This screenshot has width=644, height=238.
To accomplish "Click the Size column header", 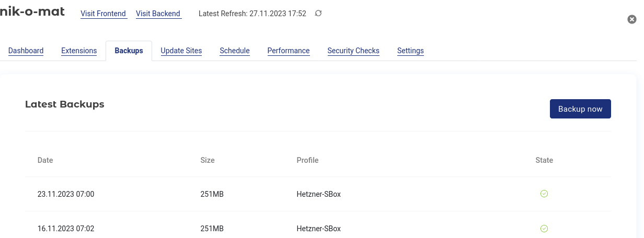I will coord(208,160).
